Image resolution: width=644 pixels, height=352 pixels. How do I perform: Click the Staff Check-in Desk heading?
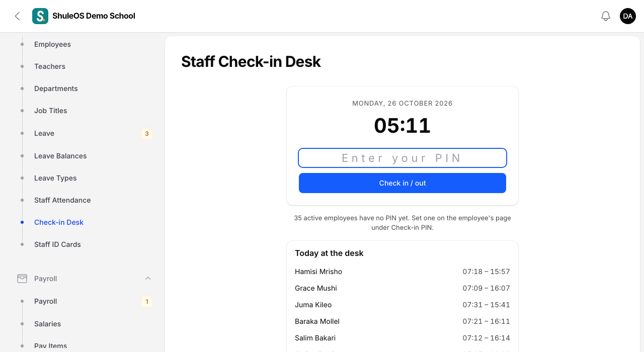click(x=251, y=62)
